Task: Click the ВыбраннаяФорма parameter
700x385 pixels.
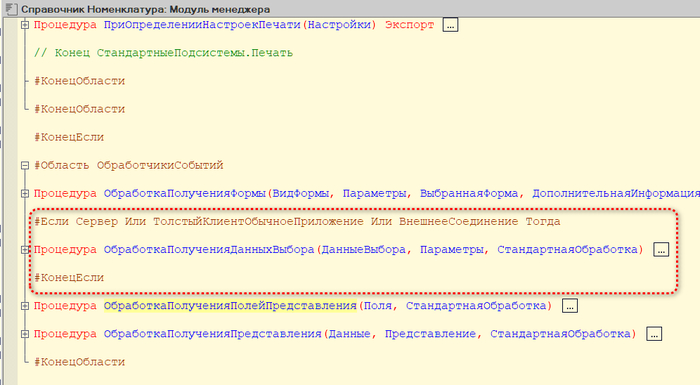Action: tap(469, 193)
